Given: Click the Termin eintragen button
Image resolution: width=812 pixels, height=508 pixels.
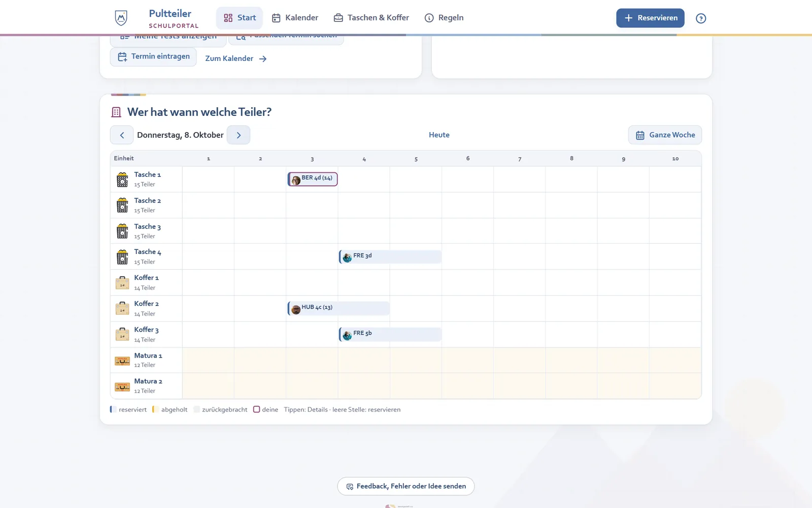Looking at the screenshot, I should click(153, 56).
